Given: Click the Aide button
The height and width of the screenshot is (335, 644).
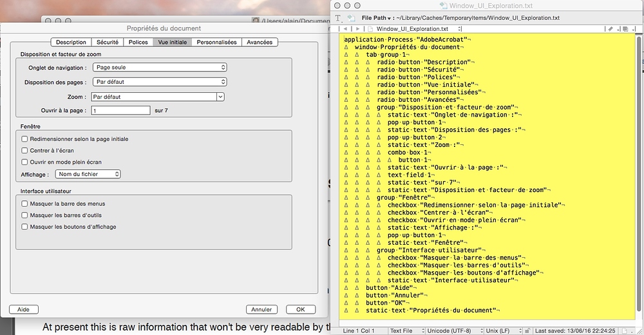Looking at the screenshot, I should tap(23, 309).
